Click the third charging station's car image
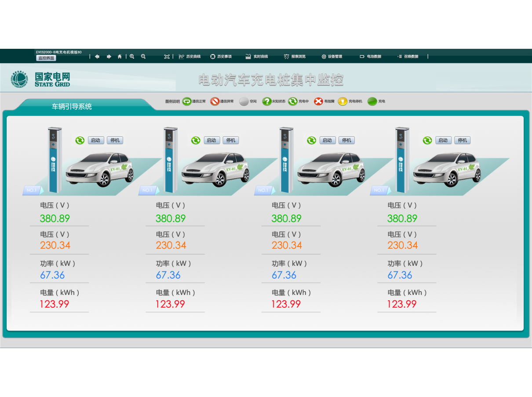This screenshot has width=532, height=397. pyautogui.click(x=331, y=169)
